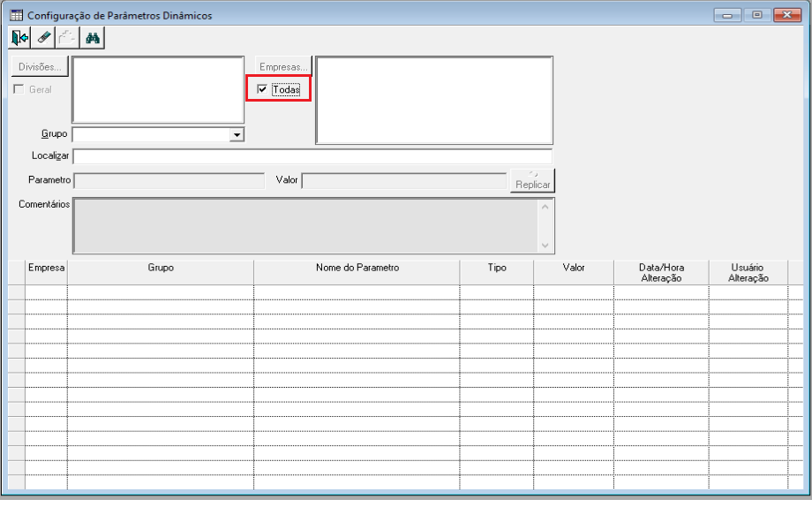Click the disabled dotted toolbar icon
Screen dimensions: 812x507
(68, 38)
